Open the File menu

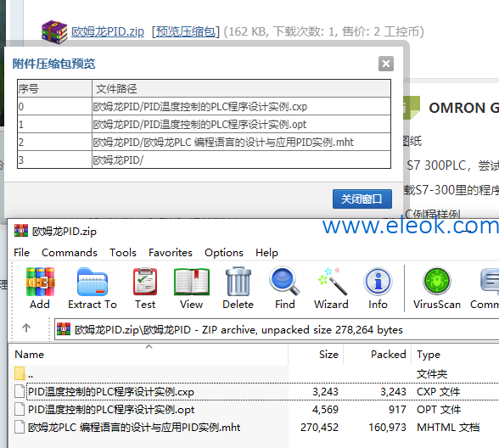(22, 253)
